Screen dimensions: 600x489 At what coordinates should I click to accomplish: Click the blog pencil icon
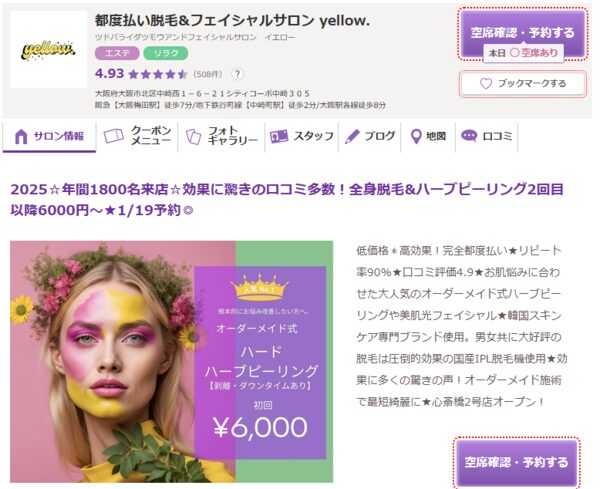click(x=352, y=137)
